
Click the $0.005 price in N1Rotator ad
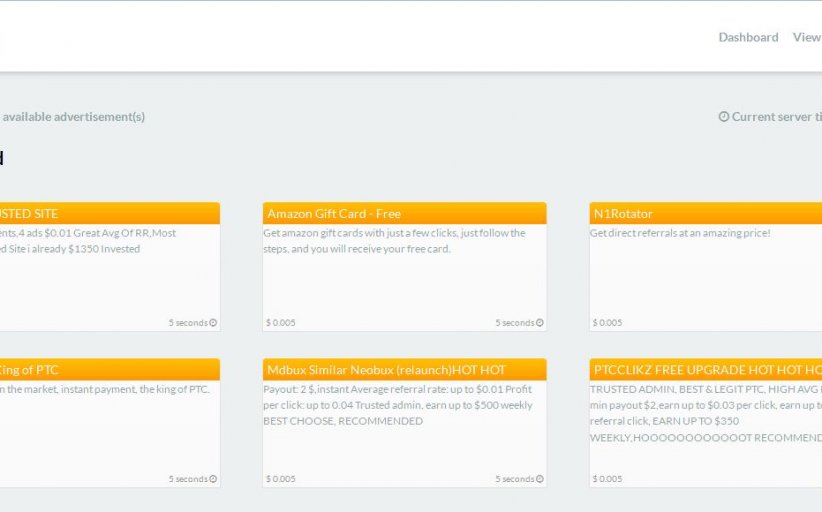[x=607, y=323]
